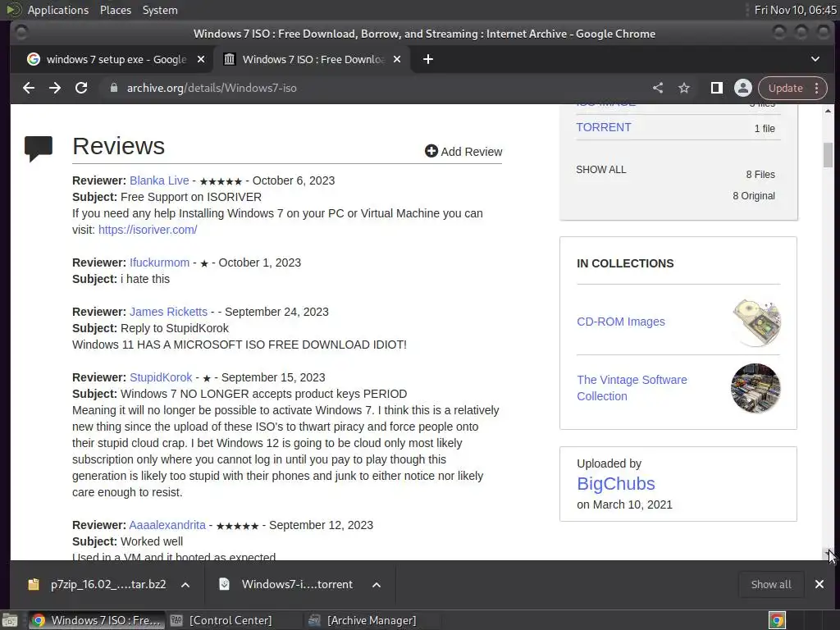This screenshot has width=840, height=630.
Task: Click the address bar URL
Action: [x=212, y=88]
